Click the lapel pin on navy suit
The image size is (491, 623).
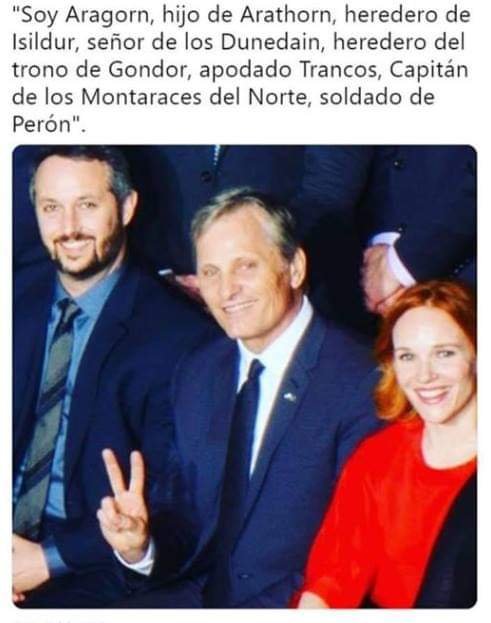point(290,396)
